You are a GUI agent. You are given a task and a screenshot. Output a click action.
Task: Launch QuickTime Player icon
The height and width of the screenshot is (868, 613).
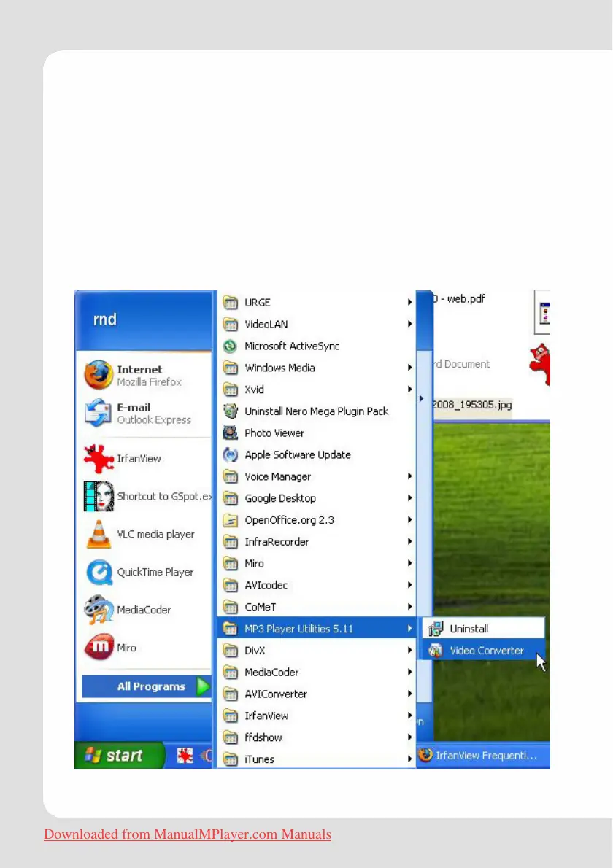pyautogui.click(x=99, y=572)
